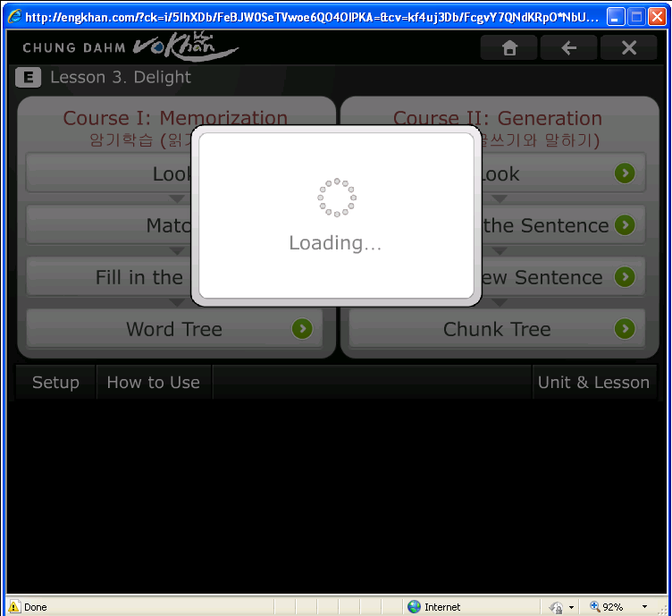Viewport: 672px width, 616px height.
Task: Go to home via house icon
Action: click(509, 47)
